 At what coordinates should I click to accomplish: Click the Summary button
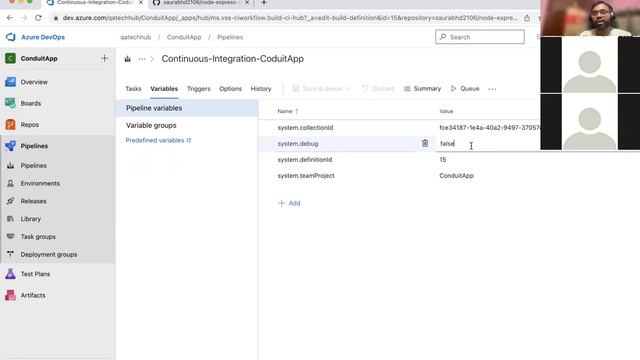pos(422,89)
